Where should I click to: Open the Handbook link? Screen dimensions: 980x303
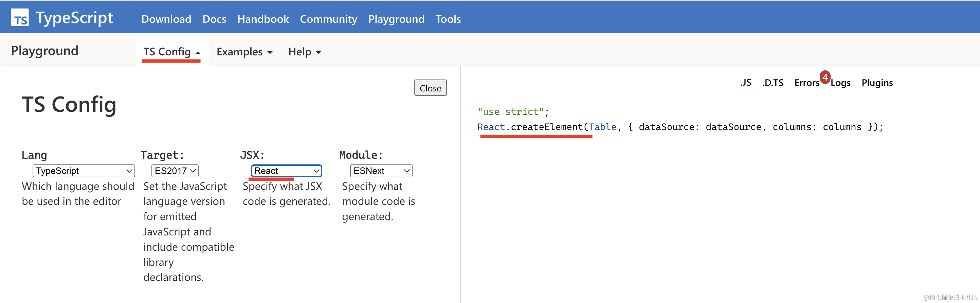click(x=263, y=19)
